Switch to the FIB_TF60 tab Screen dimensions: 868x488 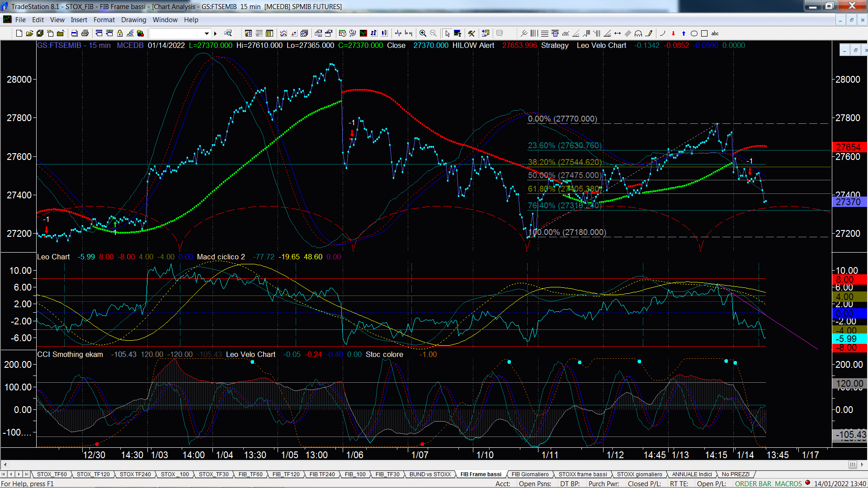point(250,474)
